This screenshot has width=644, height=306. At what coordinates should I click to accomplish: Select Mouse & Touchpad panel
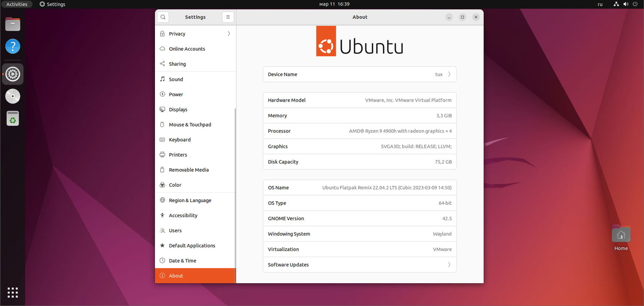pos(195,124)
